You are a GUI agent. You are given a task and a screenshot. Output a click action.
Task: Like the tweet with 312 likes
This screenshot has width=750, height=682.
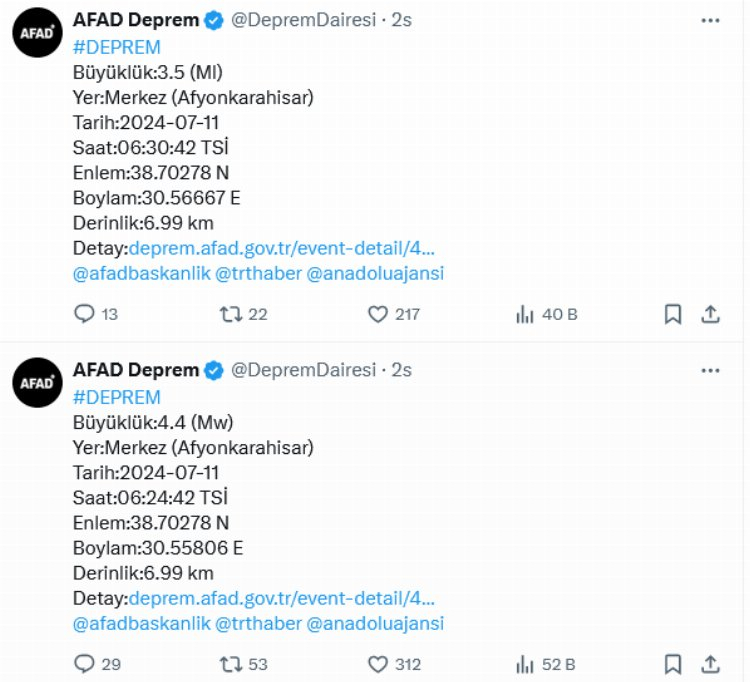pos(377,664)
